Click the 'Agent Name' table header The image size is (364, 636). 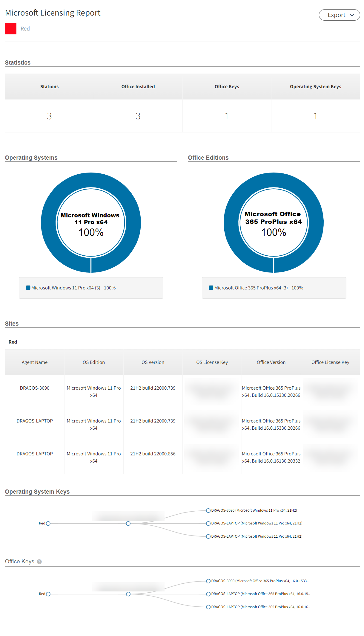tap(35, 362)
